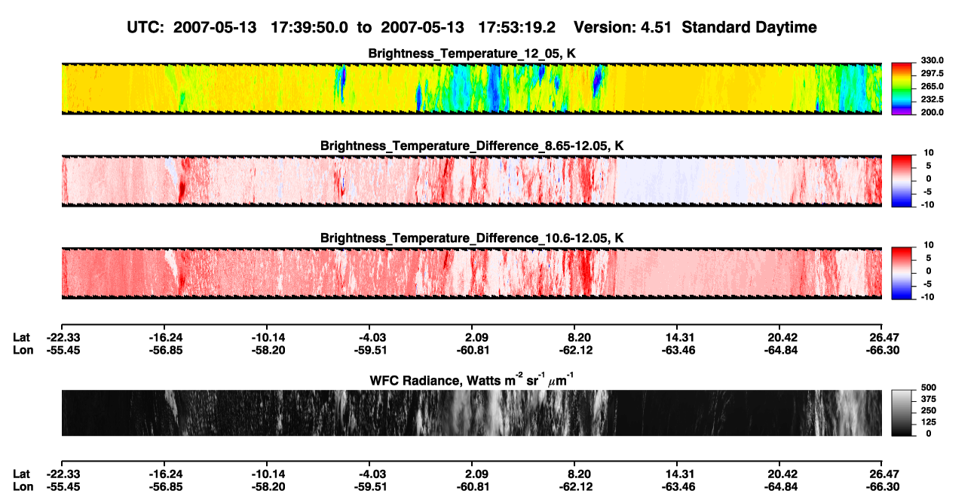Click the '250' WFC color bar label
980x503 pixels.
pos(928,412)
